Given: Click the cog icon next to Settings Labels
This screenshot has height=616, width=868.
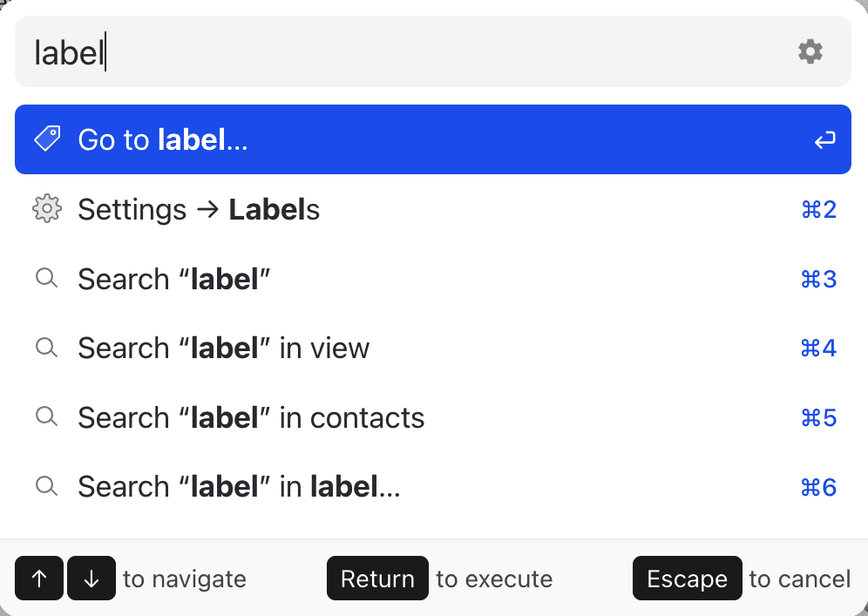Looking at the screenshot, I should pos(47,209).
